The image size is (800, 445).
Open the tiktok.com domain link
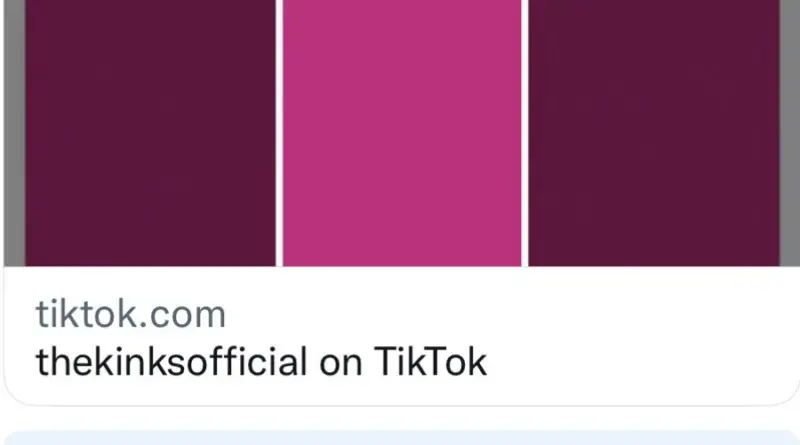pos(131,315)
